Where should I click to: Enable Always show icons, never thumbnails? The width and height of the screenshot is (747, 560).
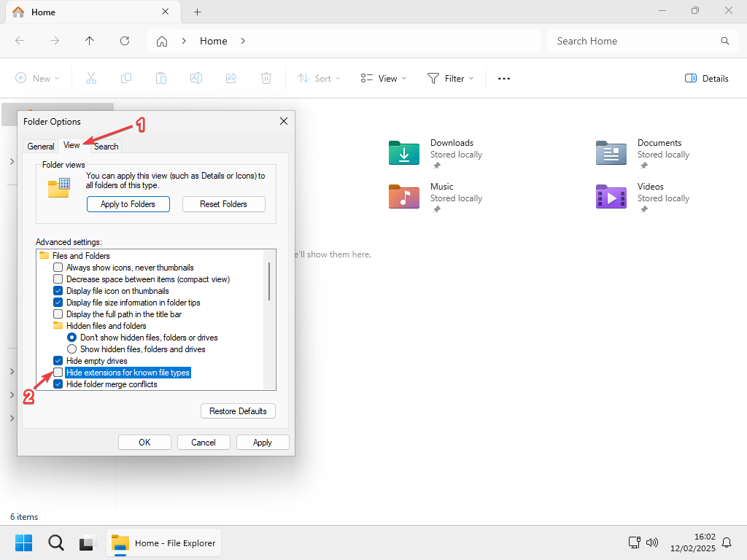tap(58, 268)
